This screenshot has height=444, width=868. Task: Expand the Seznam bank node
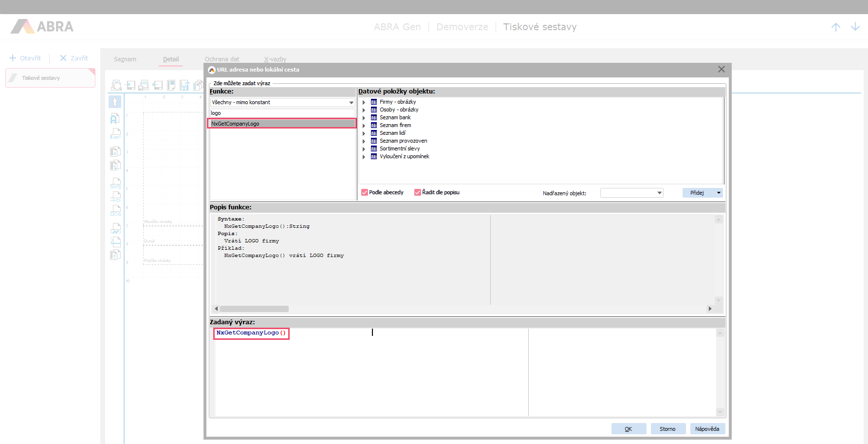coord(364,118)
